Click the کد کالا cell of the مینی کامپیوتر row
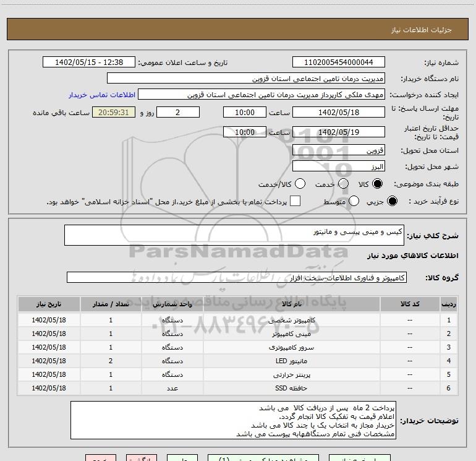 tap(410, 334)
